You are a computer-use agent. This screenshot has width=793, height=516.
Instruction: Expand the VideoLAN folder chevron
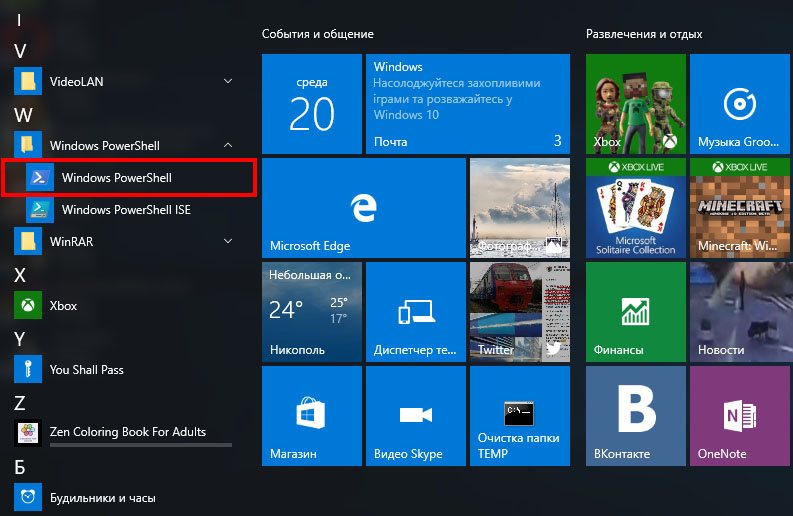pos(228,81)
